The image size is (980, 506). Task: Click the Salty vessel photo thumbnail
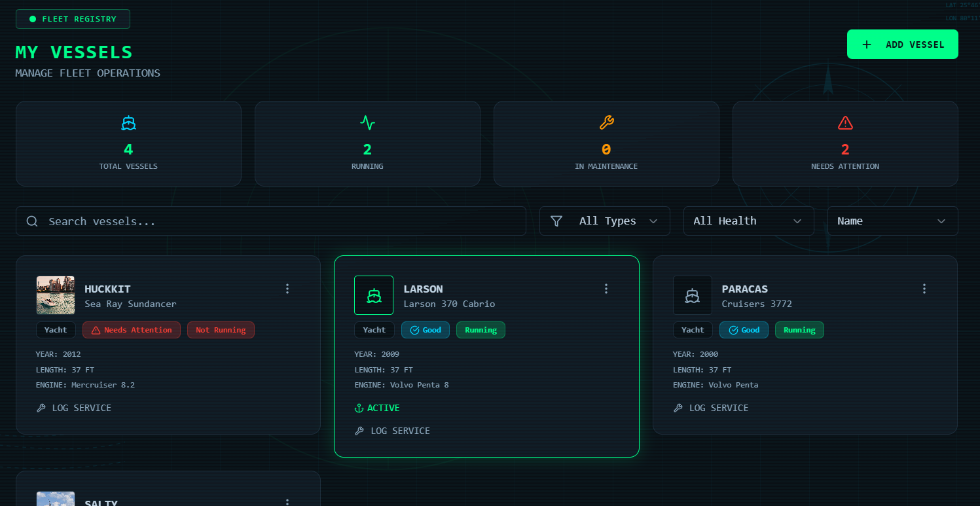click(56, 499)
